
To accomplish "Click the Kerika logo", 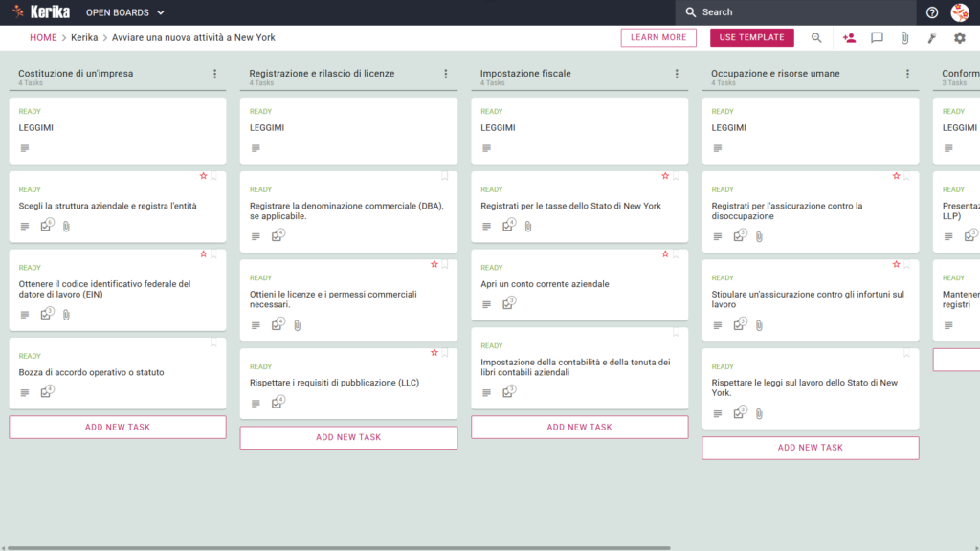I will tap(42, 11).
